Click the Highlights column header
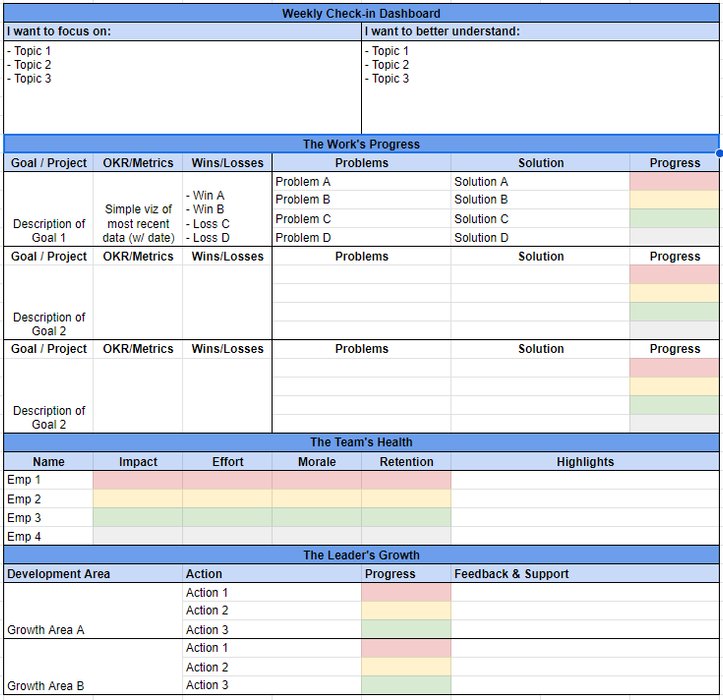 pos(585,462)
